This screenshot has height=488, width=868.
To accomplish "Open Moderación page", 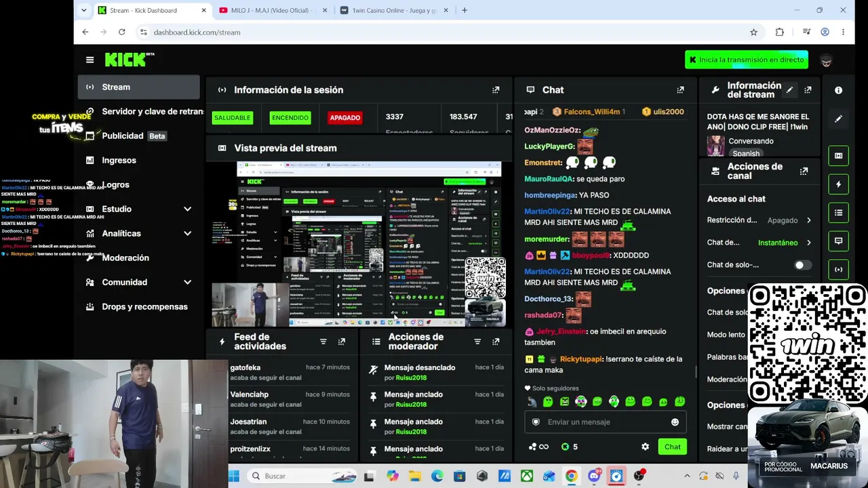I will point(139,258).
